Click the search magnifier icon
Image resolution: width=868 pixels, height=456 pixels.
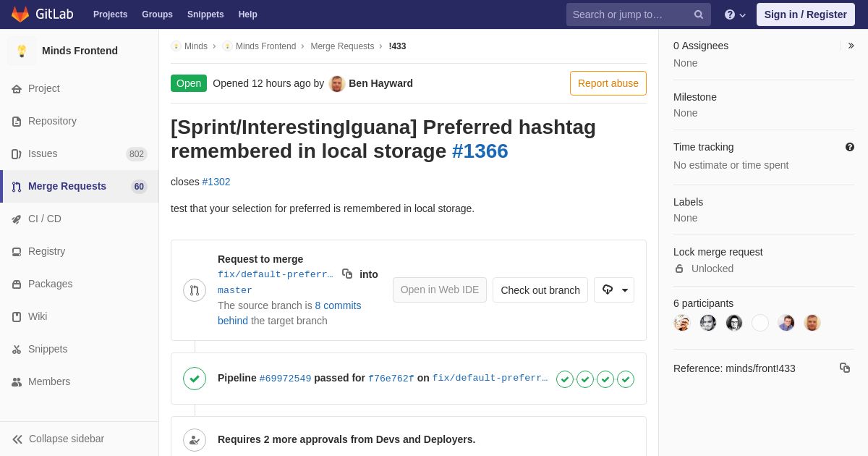click(699, 14)
